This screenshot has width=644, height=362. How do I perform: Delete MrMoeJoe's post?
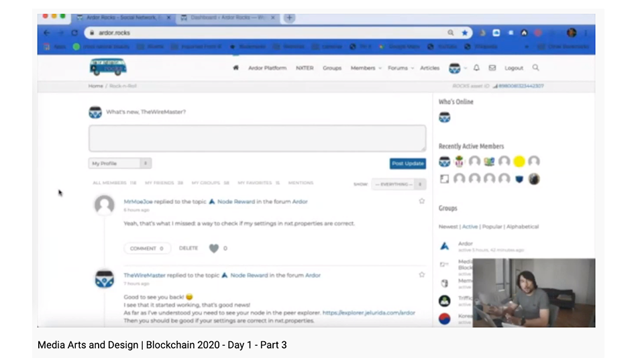point(189,248)
